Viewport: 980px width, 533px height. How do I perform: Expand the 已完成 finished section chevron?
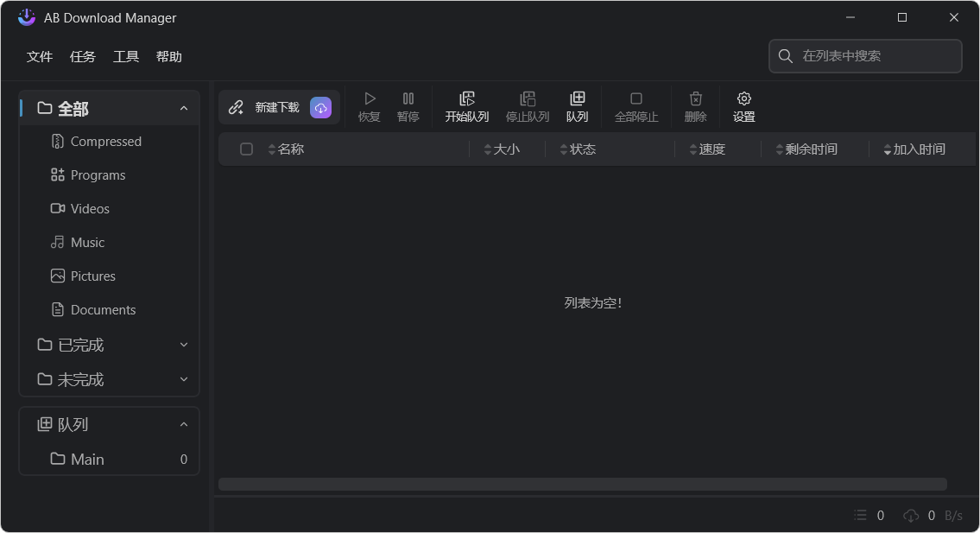[184, 345]
